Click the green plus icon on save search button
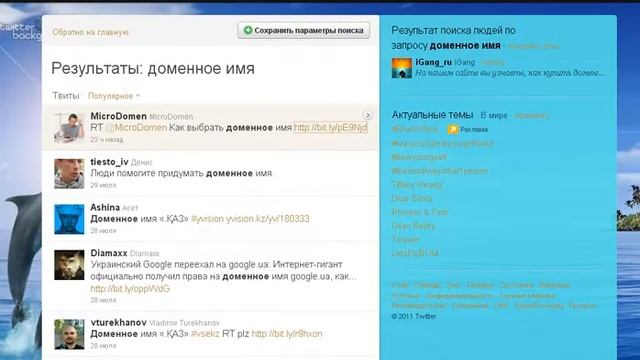Viewport: 640px width, 360px height. pos(248,30)
